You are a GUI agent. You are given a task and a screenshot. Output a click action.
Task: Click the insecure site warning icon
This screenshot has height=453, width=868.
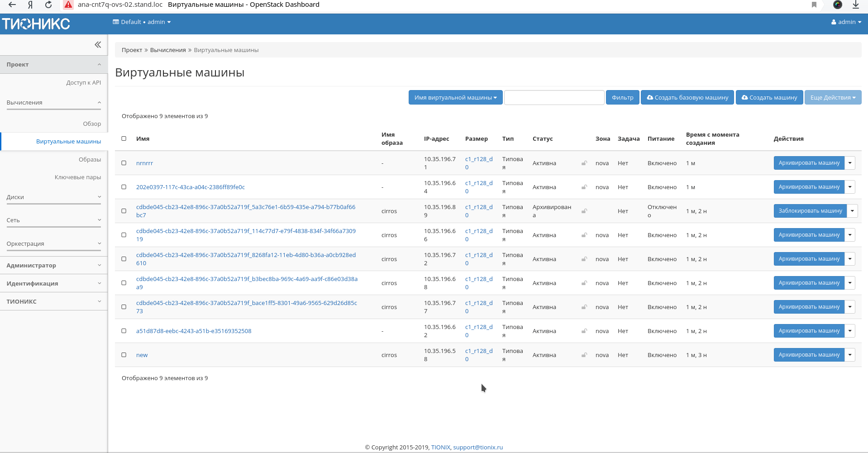pyautogui.click(x=68, y=5)
